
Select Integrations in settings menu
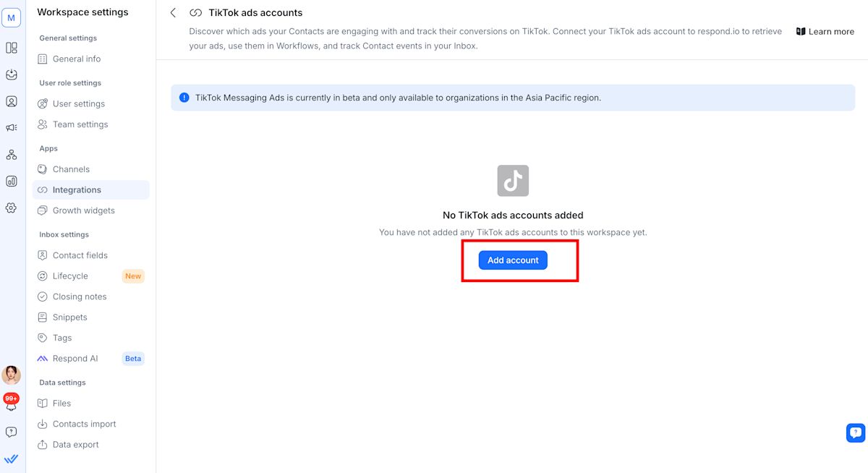pos(77,190)
